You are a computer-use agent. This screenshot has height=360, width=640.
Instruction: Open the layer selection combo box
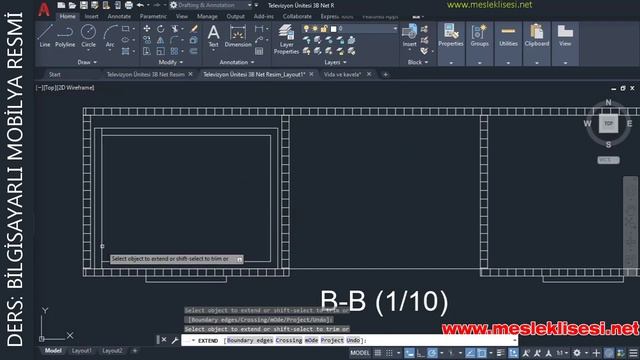pyautogui.click(x=349, y=29)
